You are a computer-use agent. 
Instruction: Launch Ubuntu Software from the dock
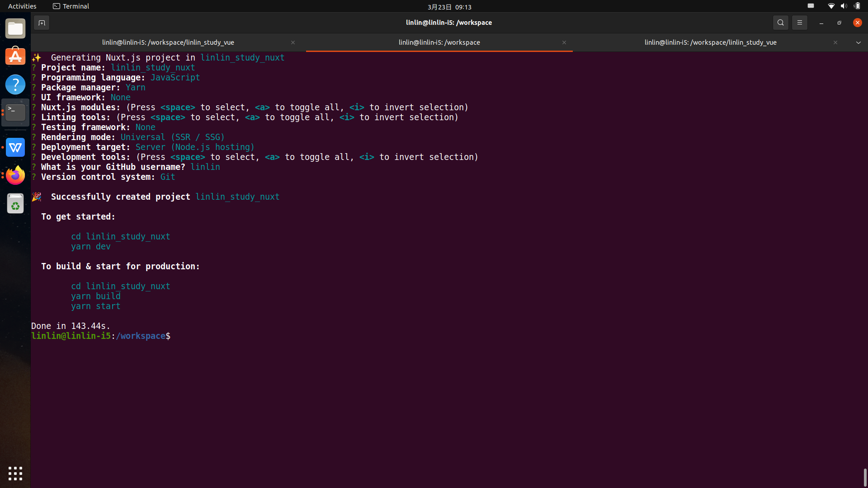coord(15,56)
